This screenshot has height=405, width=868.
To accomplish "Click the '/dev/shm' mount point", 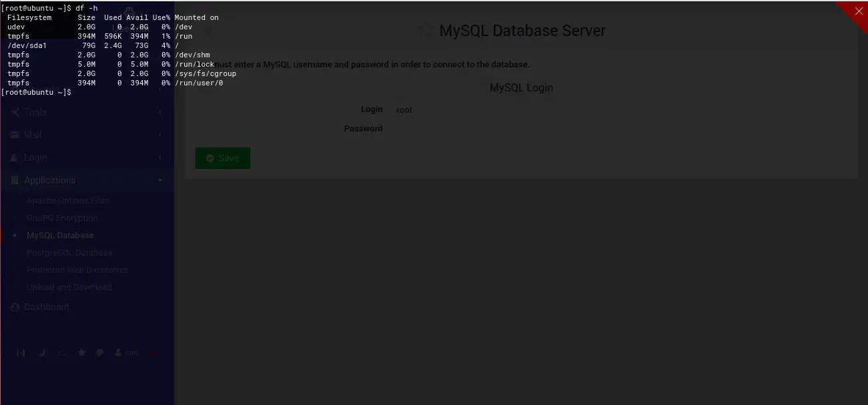I will coord(192,55).
